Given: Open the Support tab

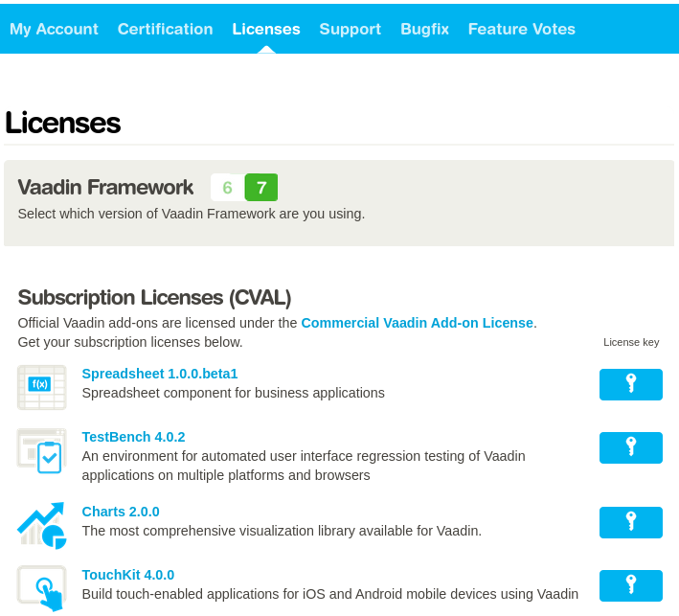Looking at the screenshot, I should click(350, 29).
